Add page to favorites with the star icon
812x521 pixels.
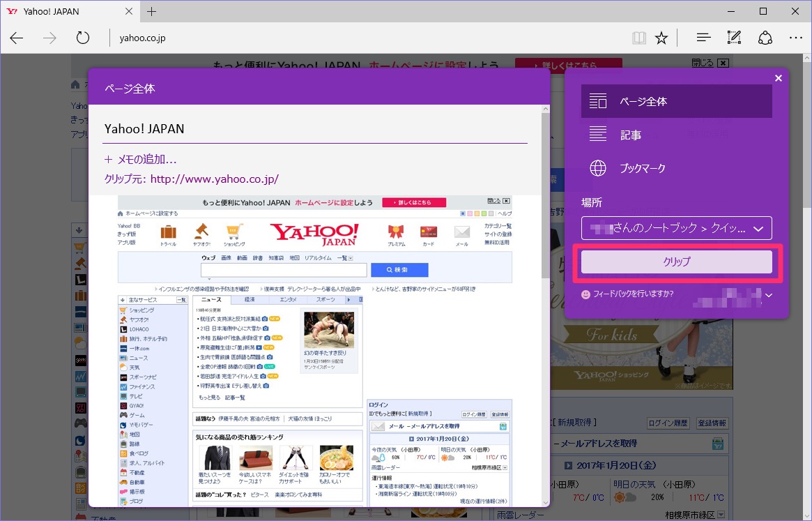pyautogui.click(x=661, y=38)
